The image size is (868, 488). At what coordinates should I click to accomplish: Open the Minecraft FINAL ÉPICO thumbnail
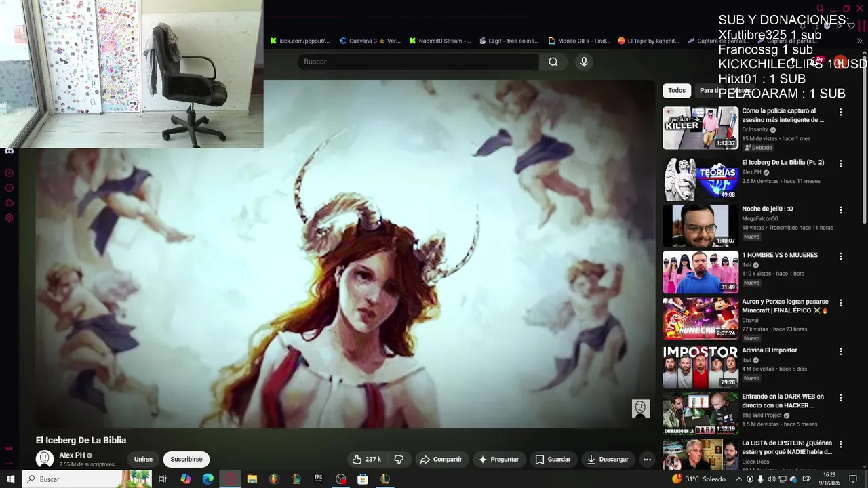pos(701,319)
